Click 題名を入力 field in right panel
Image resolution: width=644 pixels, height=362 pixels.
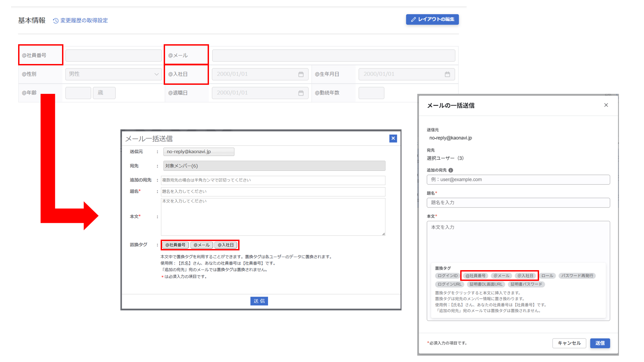click(518, 203)
